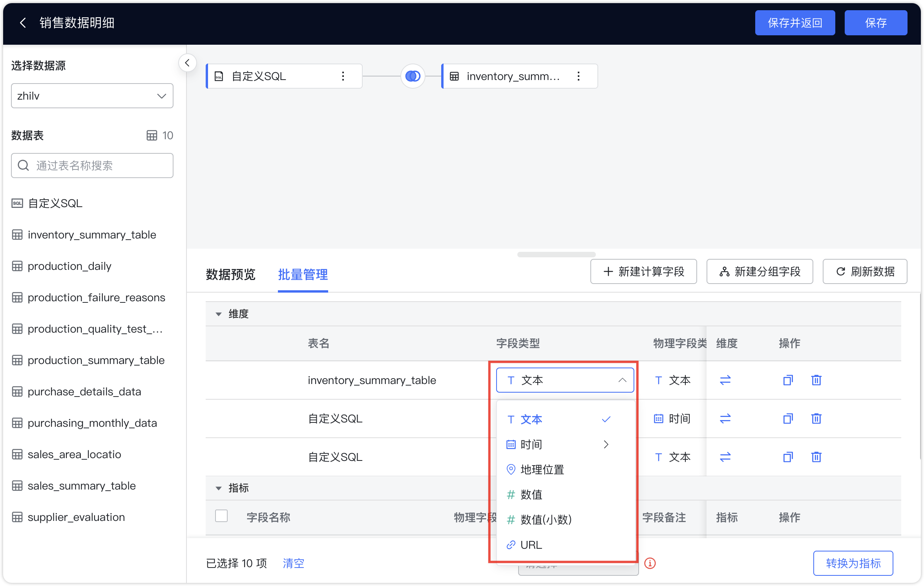Collapse the 维度 section

(x=219, y=314)
